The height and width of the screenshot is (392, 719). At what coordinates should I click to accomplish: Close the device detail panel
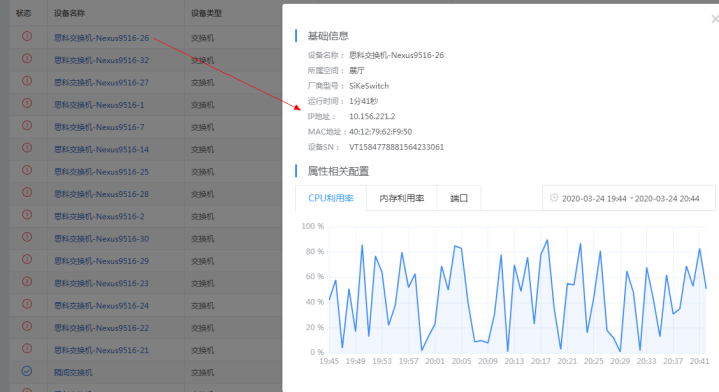point(715,19)
